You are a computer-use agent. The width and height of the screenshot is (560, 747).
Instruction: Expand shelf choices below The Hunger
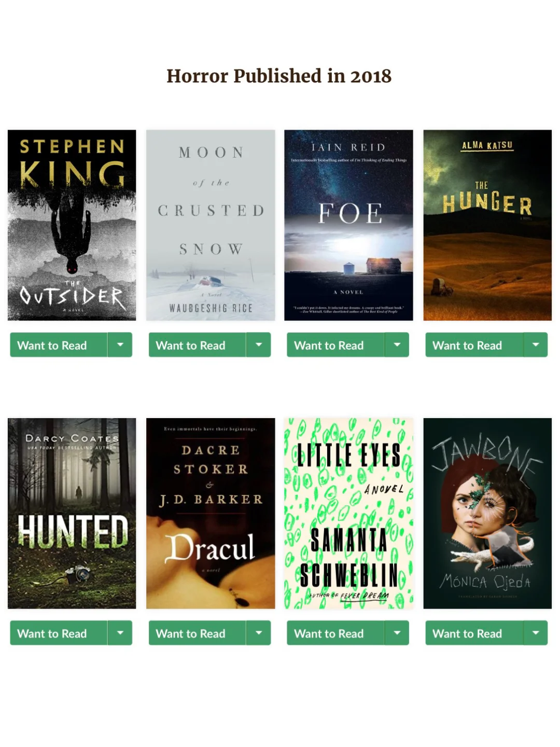tap(536, 344)
